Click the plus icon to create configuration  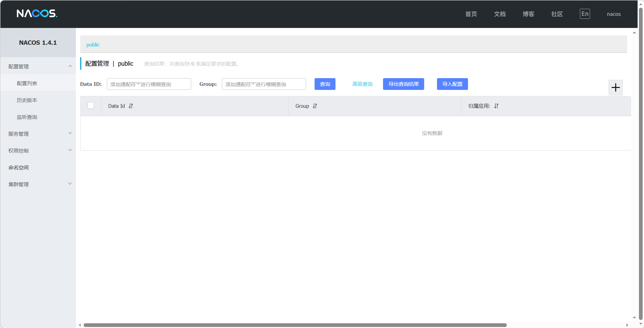tap(616, 88)
